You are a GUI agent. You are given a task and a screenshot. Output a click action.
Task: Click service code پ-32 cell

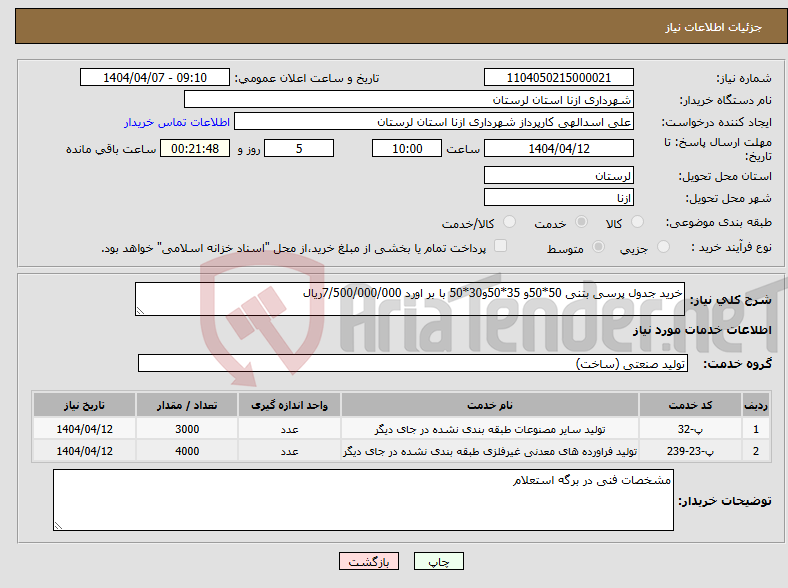691,429
